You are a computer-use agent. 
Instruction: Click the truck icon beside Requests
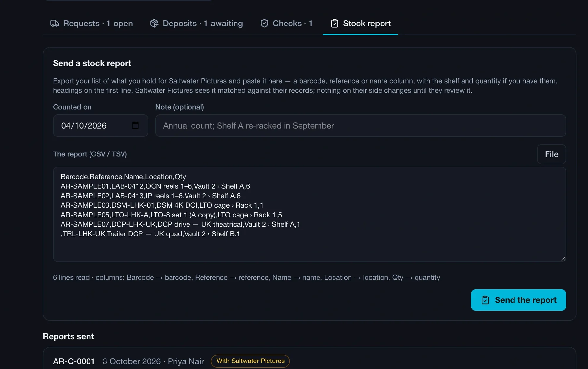point(55,24)
